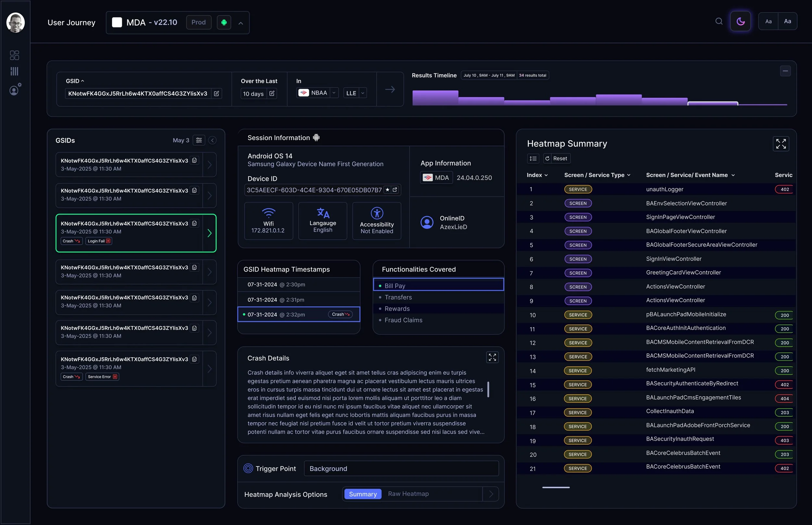Select the larger Aa font size option

click(787, 21)
